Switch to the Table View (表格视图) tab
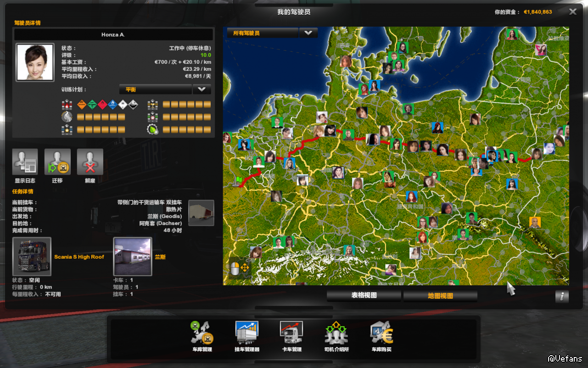Screen dimensions: 588x368 [364, 296]
